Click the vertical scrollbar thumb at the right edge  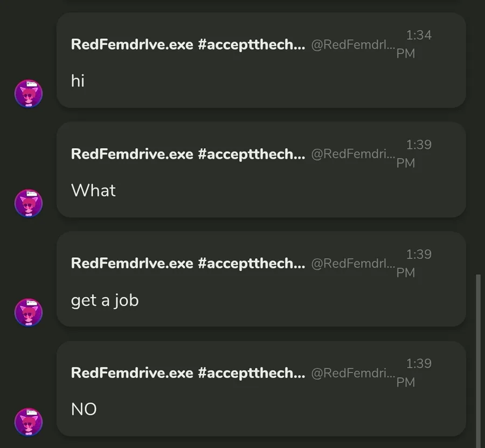click(x=478, y=361)
